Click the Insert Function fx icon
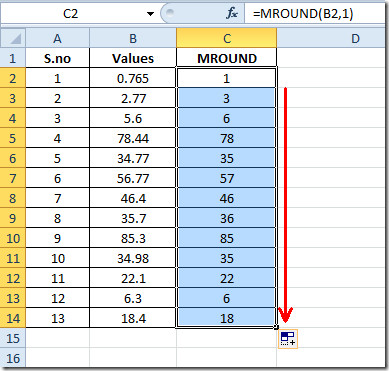389x371 pixels. click(x=232, y=14)
